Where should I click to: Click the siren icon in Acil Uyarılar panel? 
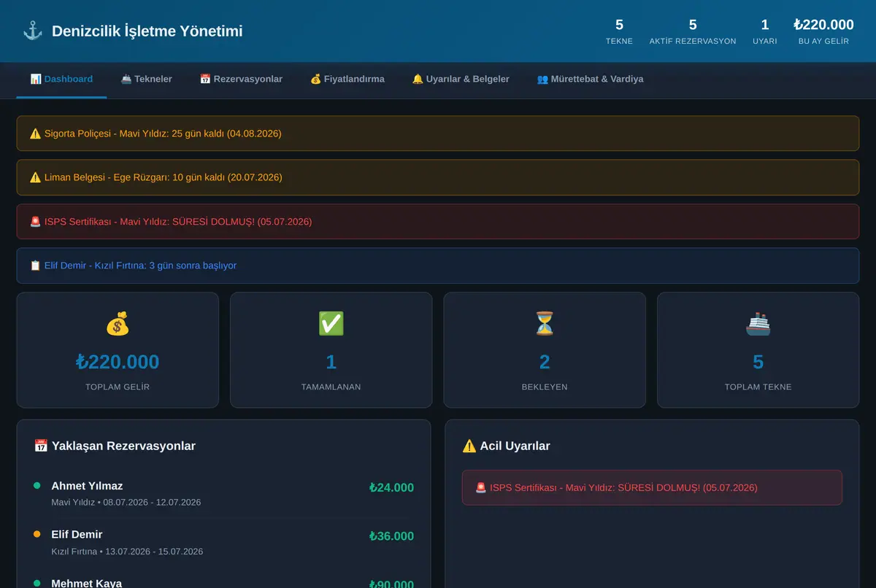[480, 487]
